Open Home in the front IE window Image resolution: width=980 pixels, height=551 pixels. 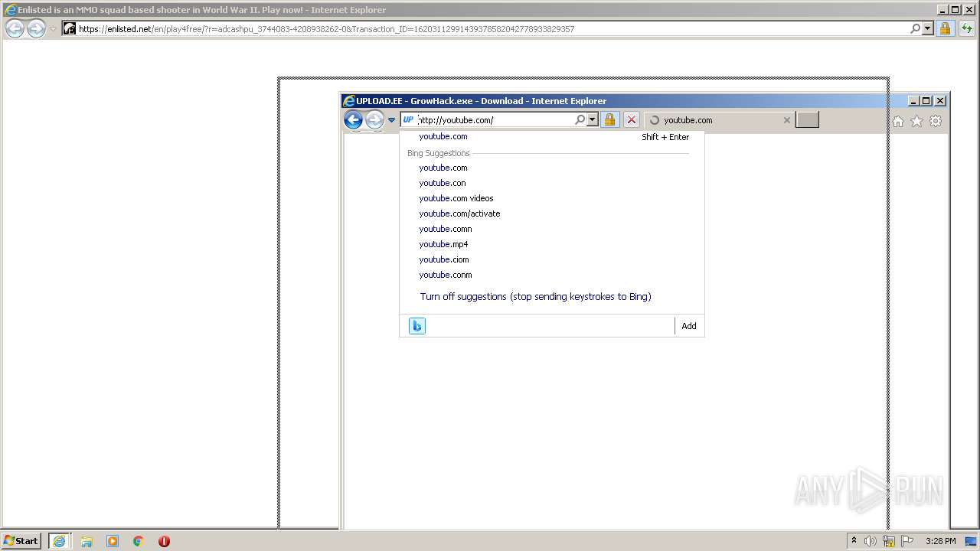898,121
